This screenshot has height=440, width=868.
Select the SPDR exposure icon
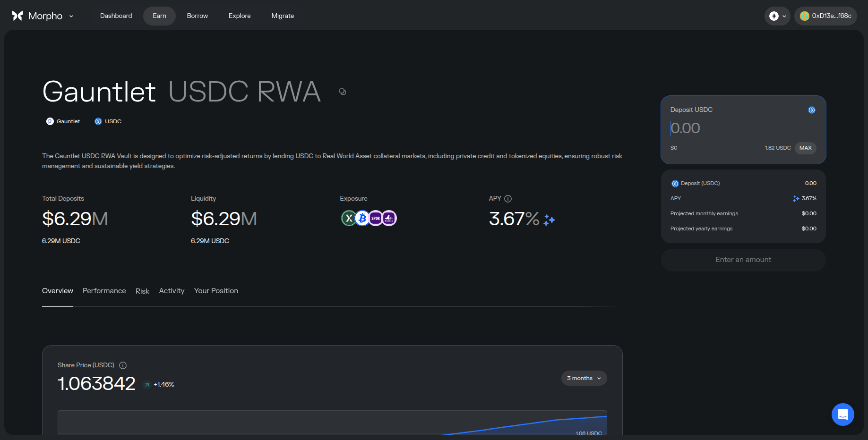tap(376, 218)
